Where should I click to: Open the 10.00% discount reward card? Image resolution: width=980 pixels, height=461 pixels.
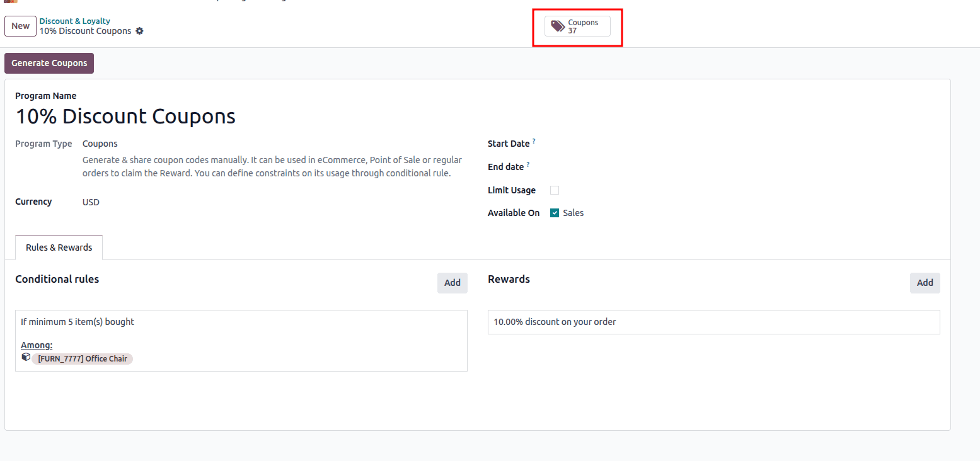[x=713, y=322]
